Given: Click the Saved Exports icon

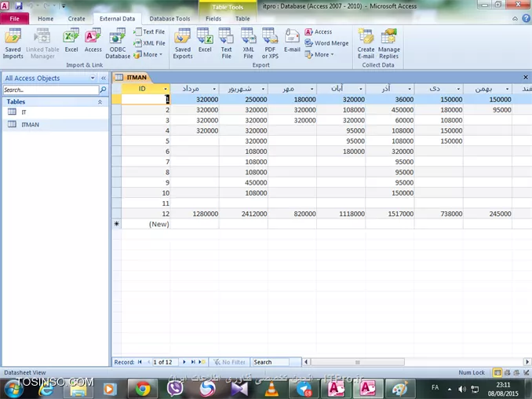Looking at the screenshot, I should point(182,43).
